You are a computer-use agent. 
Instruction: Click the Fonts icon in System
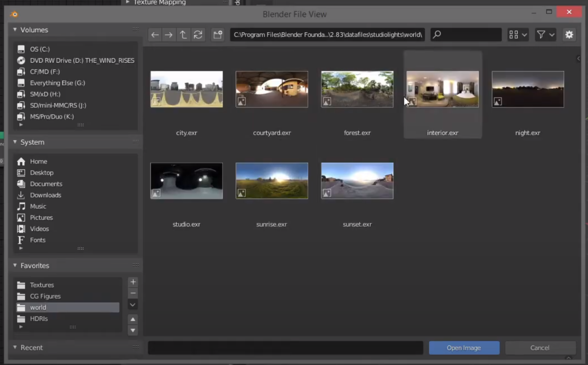click(x=21, y=240)
